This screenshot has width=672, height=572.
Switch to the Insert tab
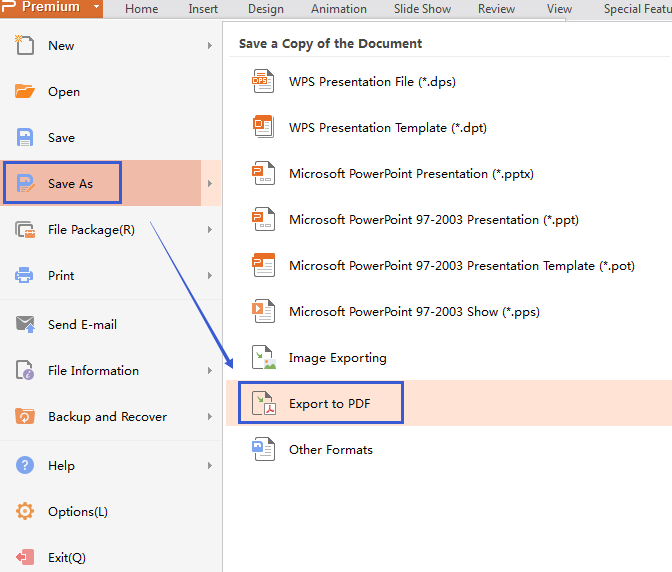pyautogui.click(x=203, y=9)
